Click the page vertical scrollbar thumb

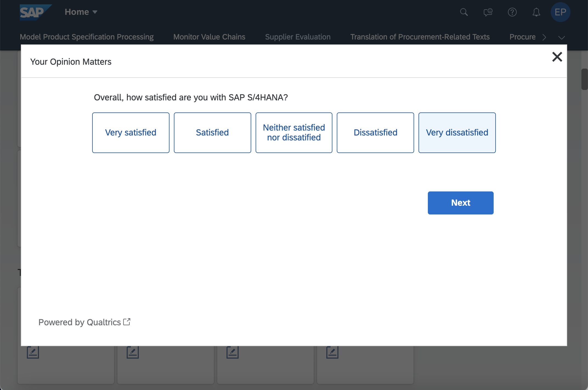point(584,79)
